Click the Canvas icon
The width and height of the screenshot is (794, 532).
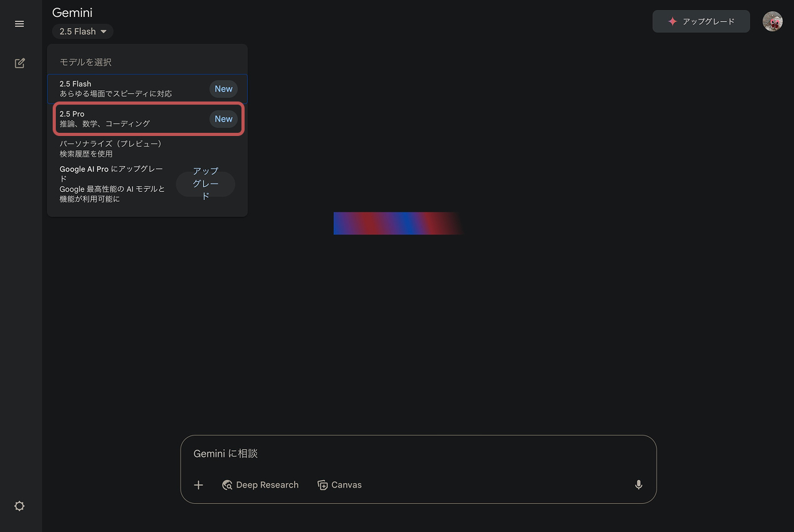322,485
